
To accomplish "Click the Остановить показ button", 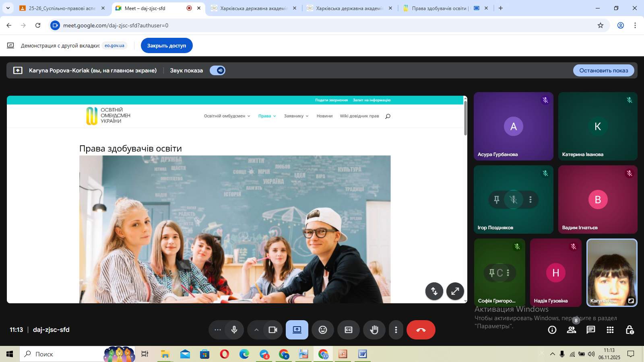I will click(x=603, y=70).
